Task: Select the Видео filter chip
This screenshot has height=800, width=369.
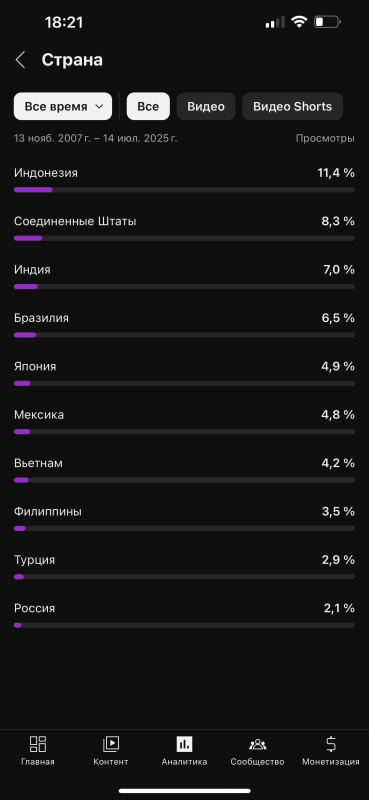Action: (206, 106)
